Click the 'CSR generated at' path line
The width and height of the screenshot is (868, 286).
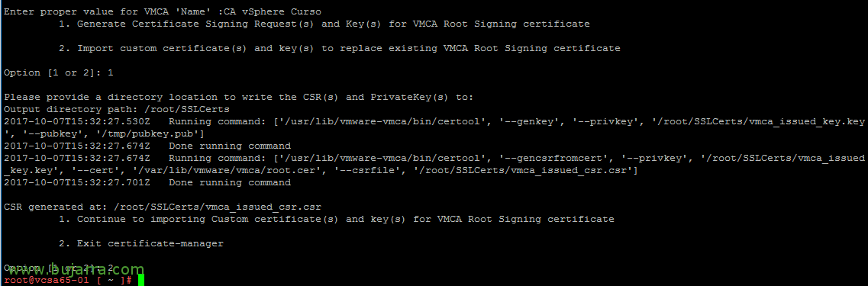pos(163,207)
